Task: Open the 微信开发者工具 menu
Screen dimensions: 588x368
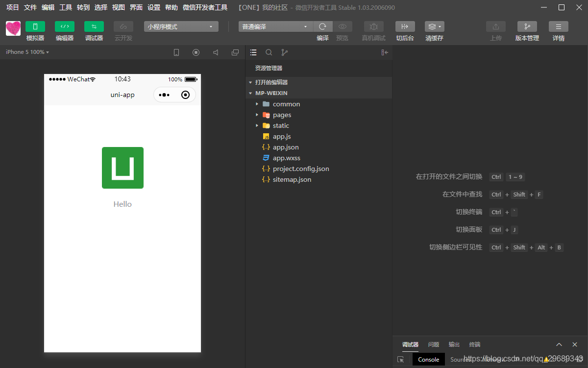Action: click(x=205, y=7)
